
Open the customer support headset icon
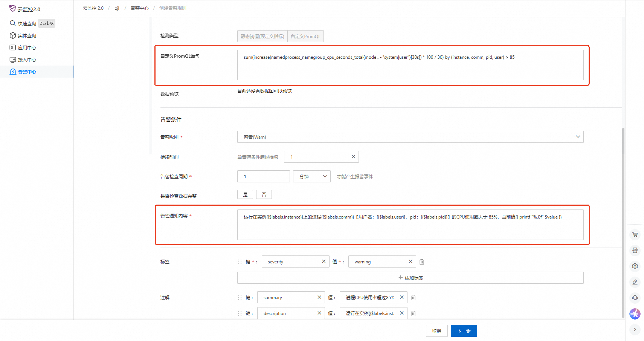point(635,298)
